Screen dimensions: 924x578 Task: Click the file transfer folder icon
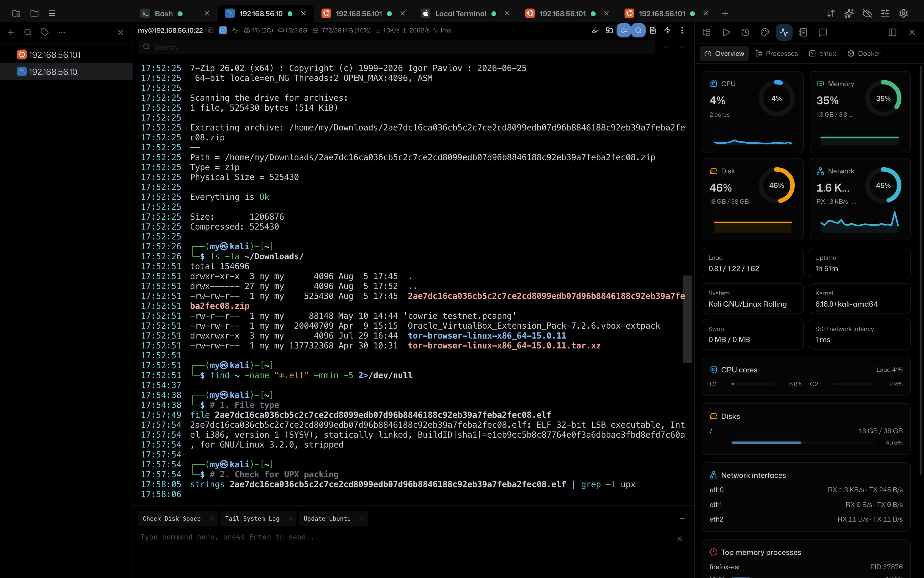pos(609,30)
